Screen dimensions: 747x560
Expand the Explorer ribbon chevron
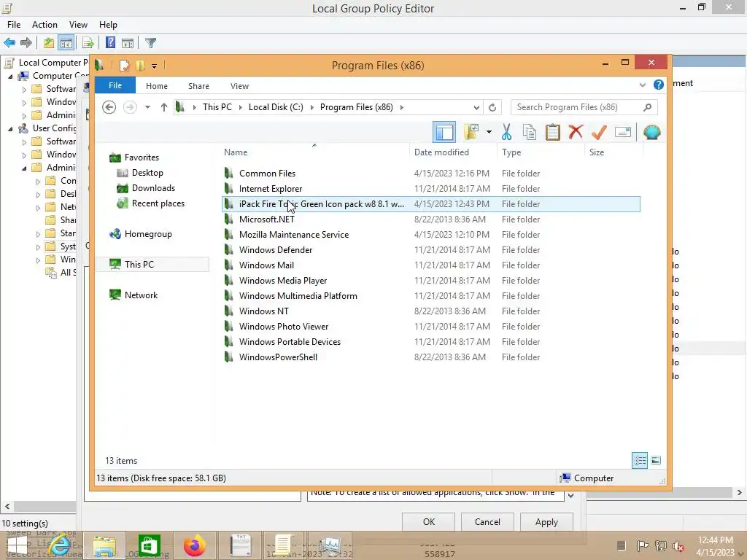coord(642,85)
